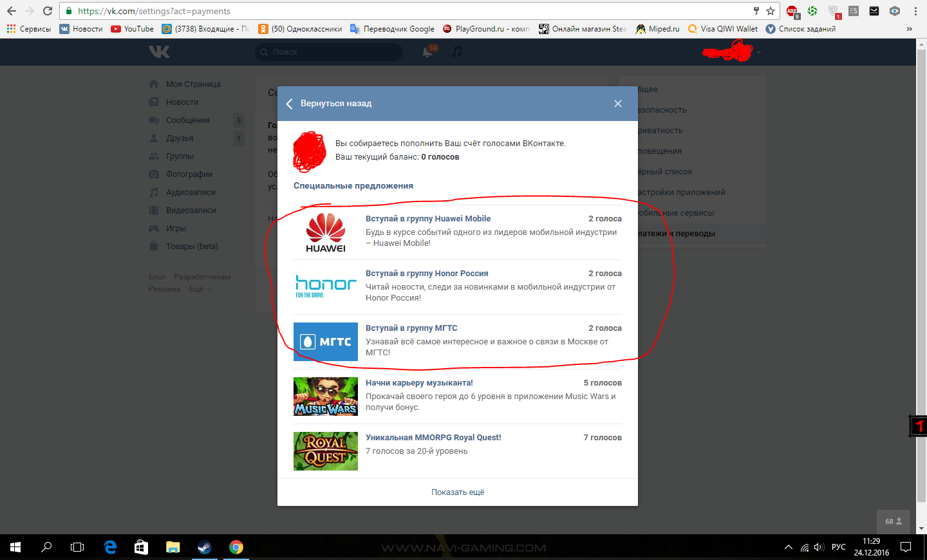Open Игры in the sidebar
The height and width of the screenshot is (560, 927).
click(x=176, y=229)
